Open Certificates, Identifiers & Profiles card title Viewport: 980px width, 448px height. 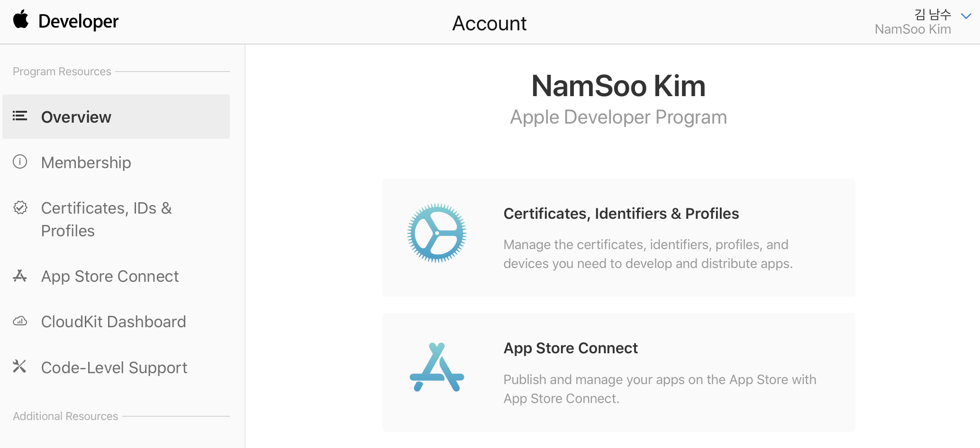click(x=621, y=214)
